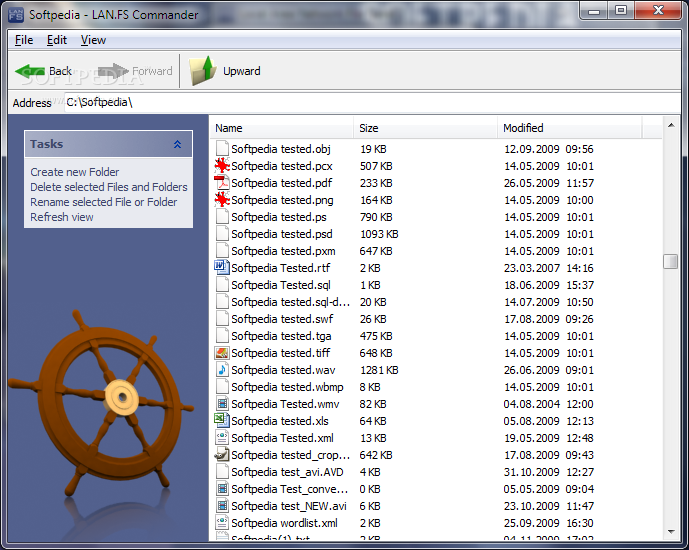
Task: Sort by the Size column header
Action: 425,128
